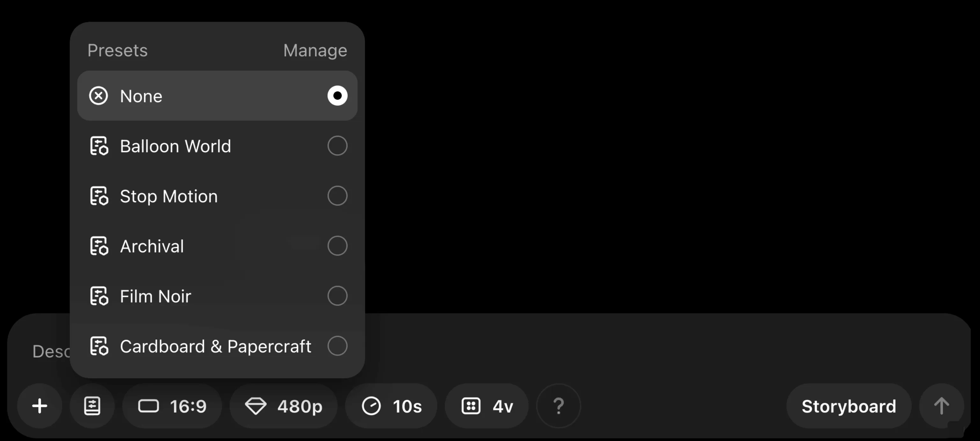
Task: Open the 480p resolution dropdown
Action: 283,406
